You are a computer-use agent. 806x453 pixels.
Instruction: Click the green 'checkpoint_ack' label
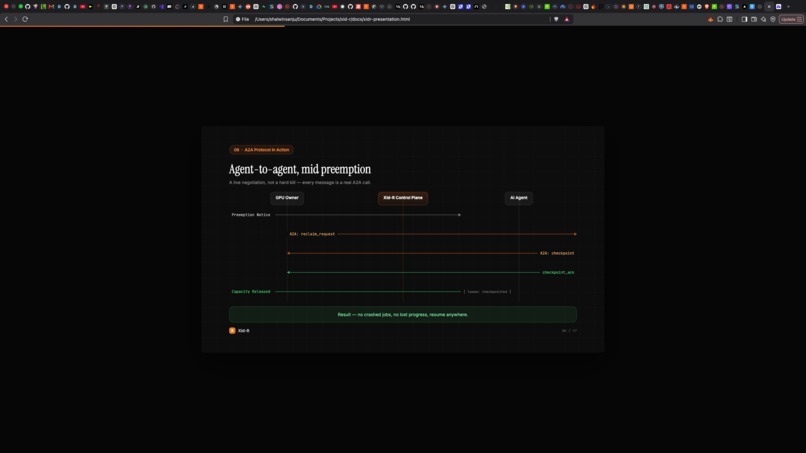558,273
